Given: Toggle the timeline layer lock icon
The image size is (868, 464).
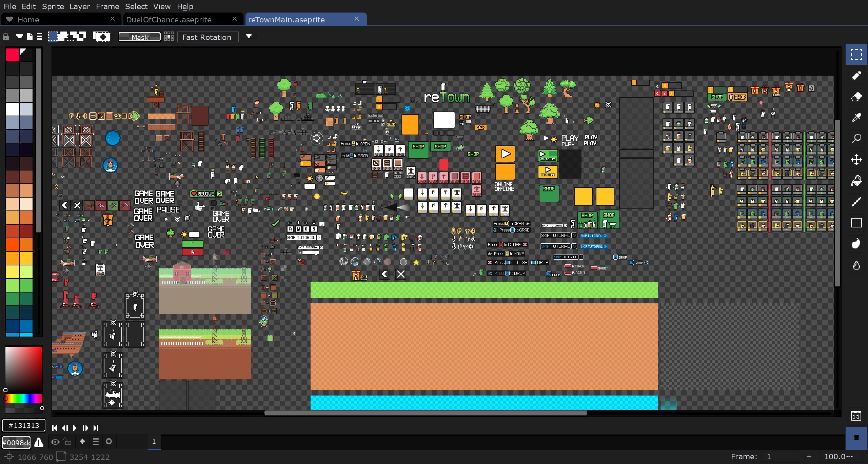Looking at the screenshot, I should click(68, 442).
